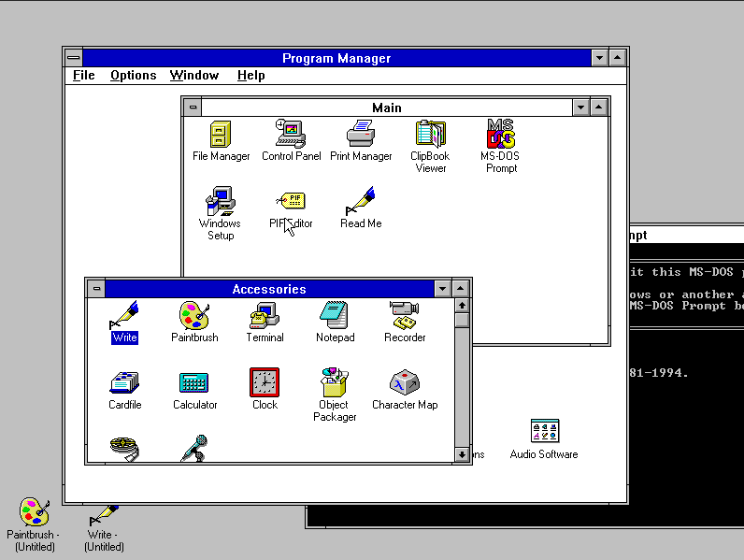Viewport: 744px width, 560px height.
Task: Restore minimized Paintbrush (Untitled) desktop icon
Action: tap(35, 512)
